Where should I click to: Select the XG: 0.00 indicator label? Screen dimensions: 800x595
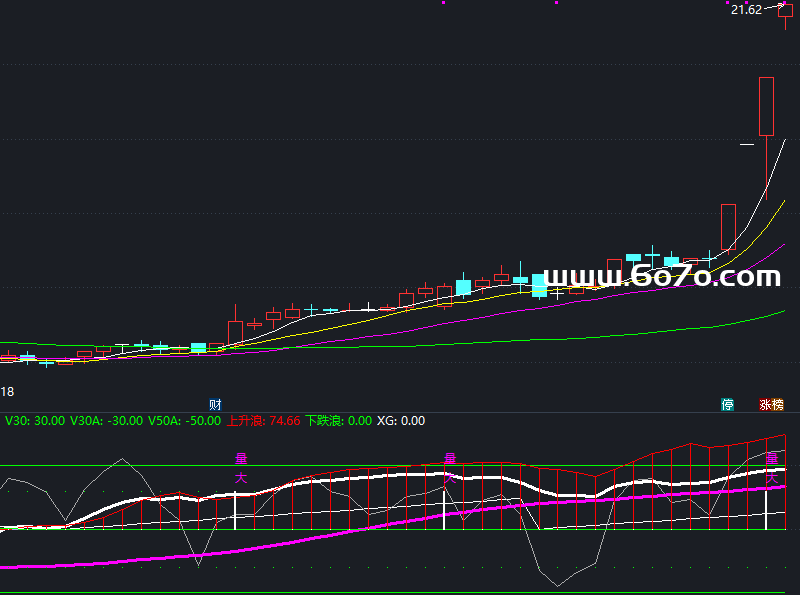click(x=400, y=421)
